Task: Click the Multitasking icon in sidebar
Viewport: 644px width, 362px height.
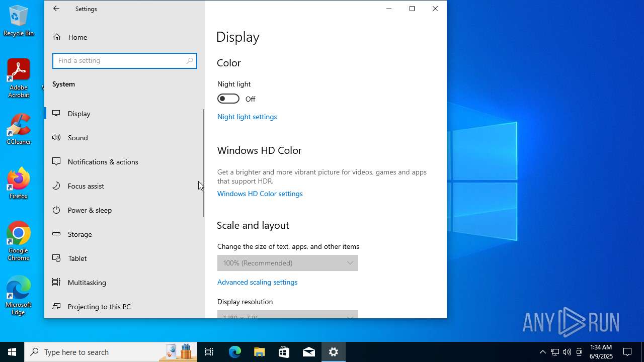Action: (x=57, y=282)
